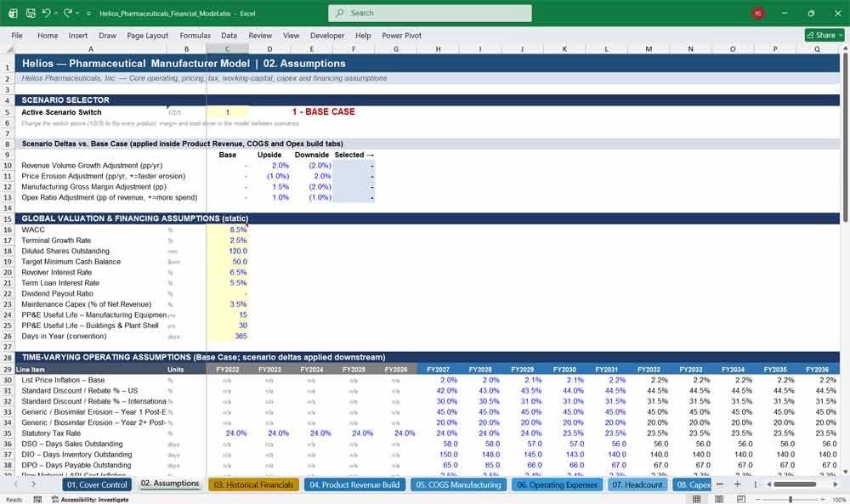Click the Active Scenario Switch value cell
850x504 pixels.
click(x=227, y=112)
